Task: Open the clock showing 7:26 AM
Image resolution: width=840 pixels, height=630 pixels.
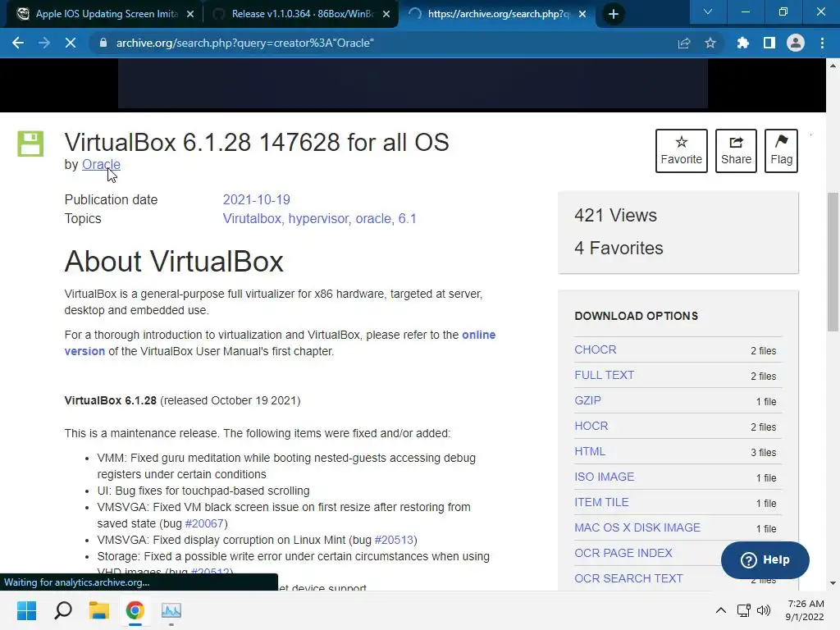Action: tap(806, 610)
